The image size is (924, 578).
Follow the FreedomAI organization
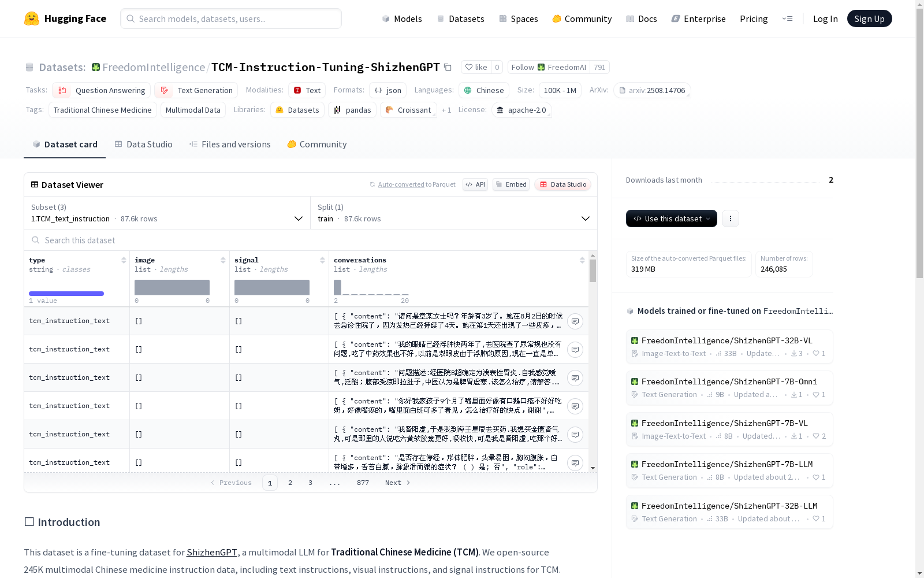[x=549, y=68]
